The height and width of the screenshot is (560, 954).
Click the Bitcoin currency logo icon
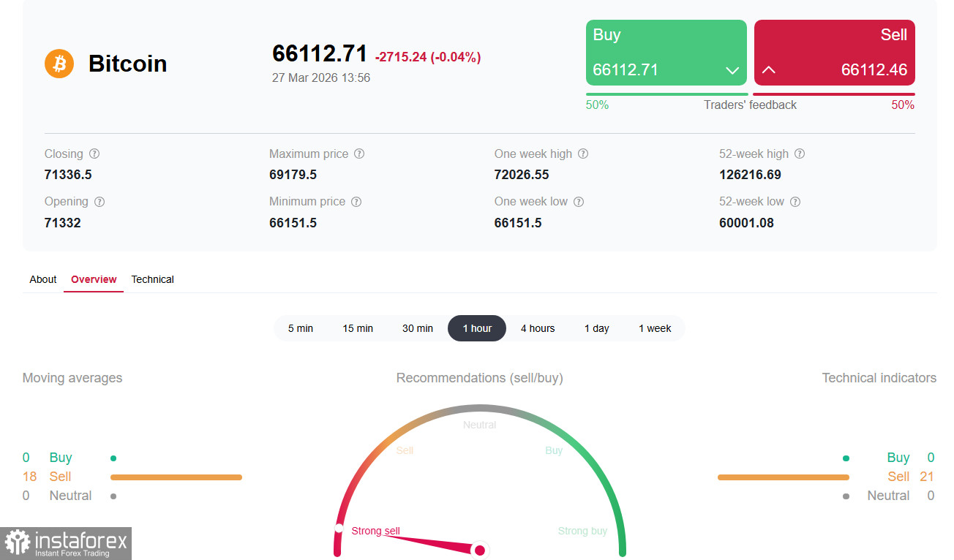(x=59, y=64)
